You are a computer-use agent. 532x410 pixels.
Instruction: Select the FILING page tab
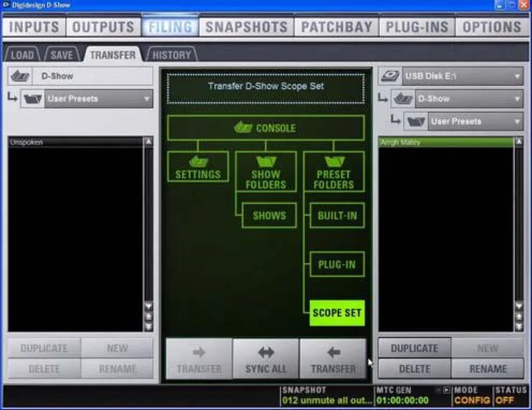tap(170, 27)
